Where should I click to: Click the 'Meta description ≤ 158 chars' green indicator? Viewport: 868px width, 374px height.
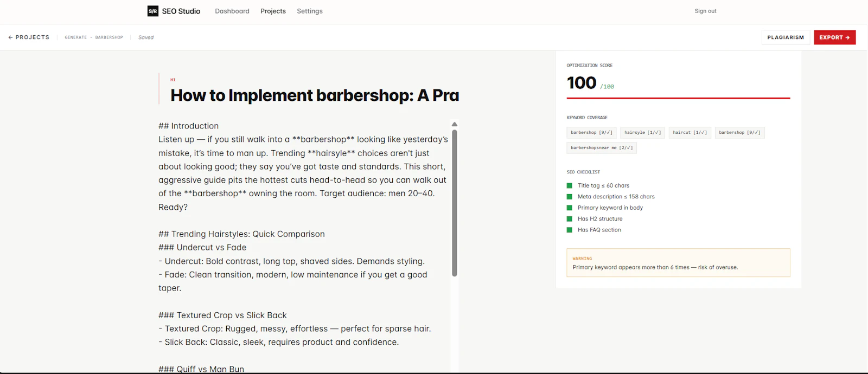(570, 197)
